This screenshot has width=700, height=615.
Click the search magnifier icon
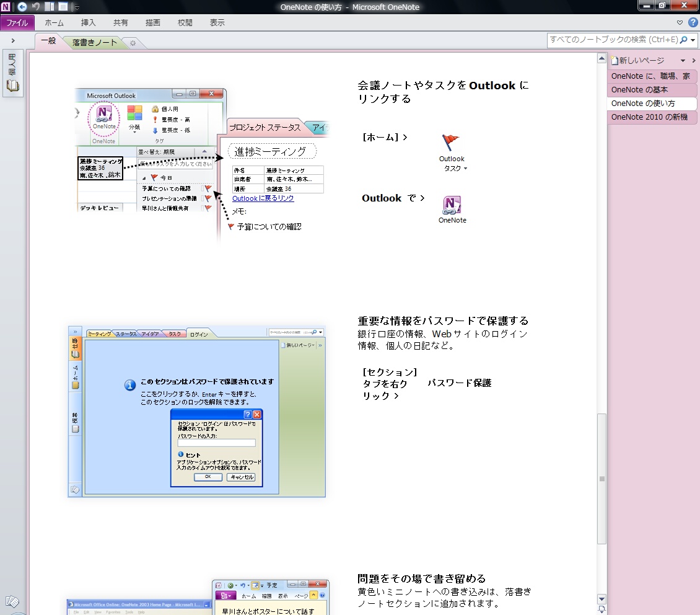point(683,40)
